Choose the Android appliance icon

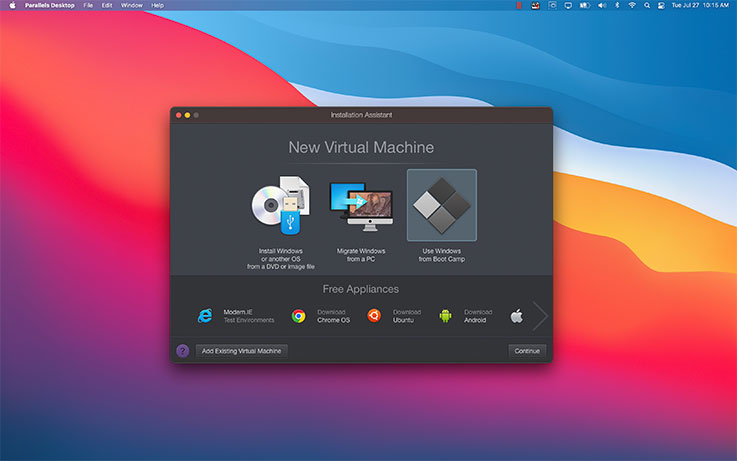445,316
